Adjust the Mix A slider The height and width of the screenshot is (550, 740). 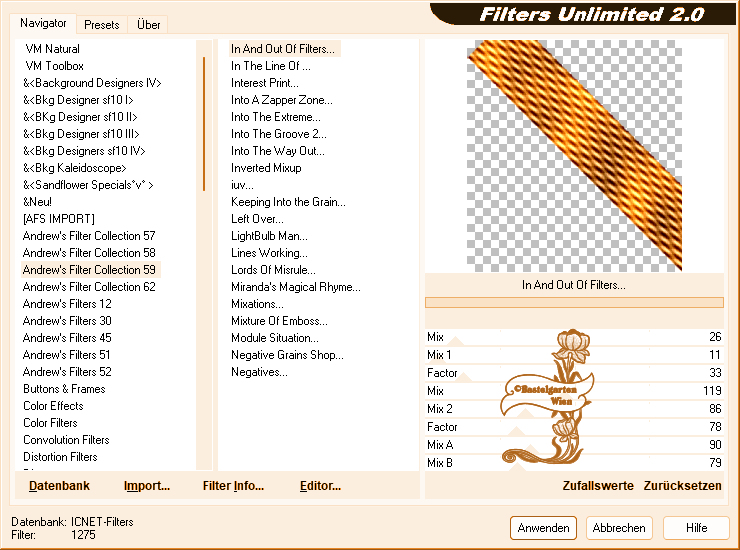pyautogui.click(x=574, y=445)
